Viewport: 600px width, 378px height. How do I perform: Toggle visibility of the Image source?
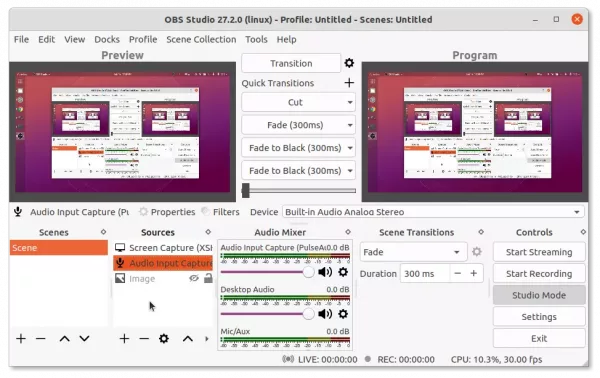[x=194, y=278]
